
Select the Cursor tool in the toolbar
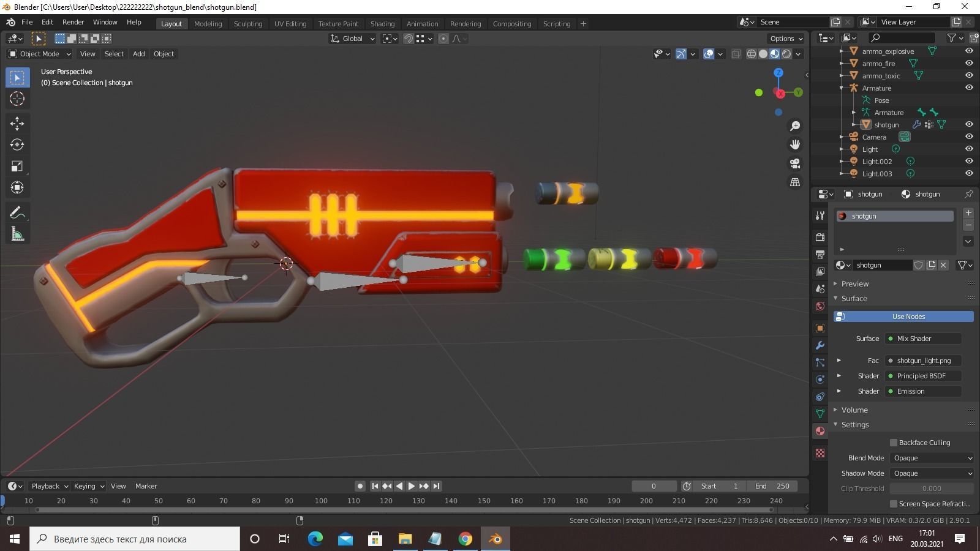(17, 99)
